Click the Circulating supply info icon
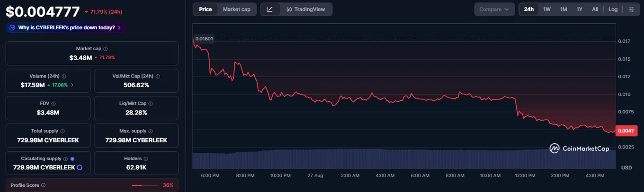Image resolution: width=644 pixels, height=192 pixels. (x=66, y=159)
